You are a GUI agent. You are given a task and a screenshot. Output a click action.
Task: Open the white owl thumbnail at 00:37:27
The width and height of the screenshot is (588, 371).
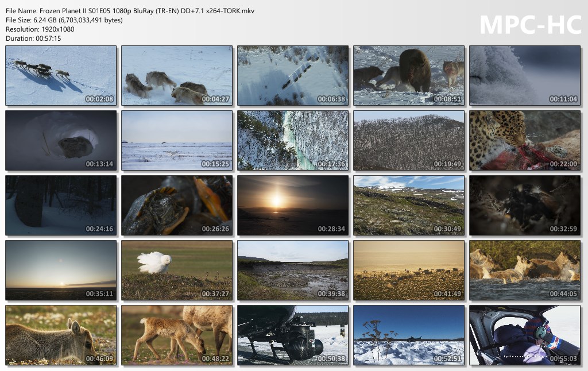click(177, 270)
